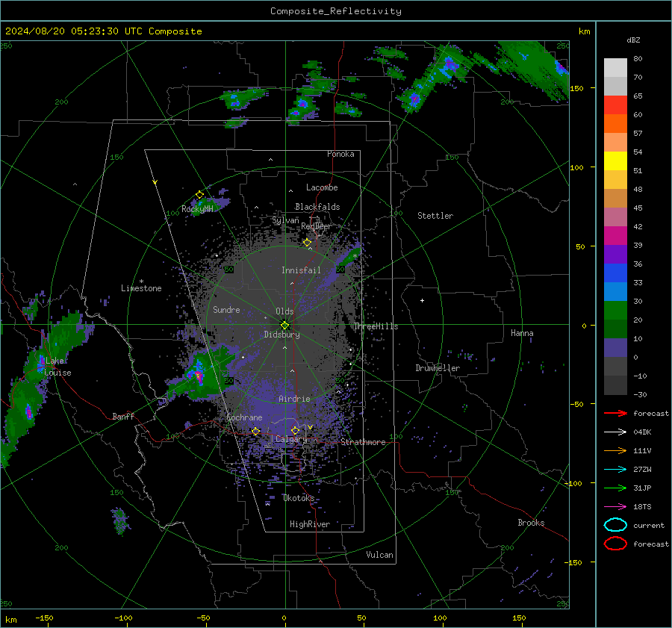672x628 pixels.
Task: Click the Strathmore town label
Action: [x=363, y=442]
